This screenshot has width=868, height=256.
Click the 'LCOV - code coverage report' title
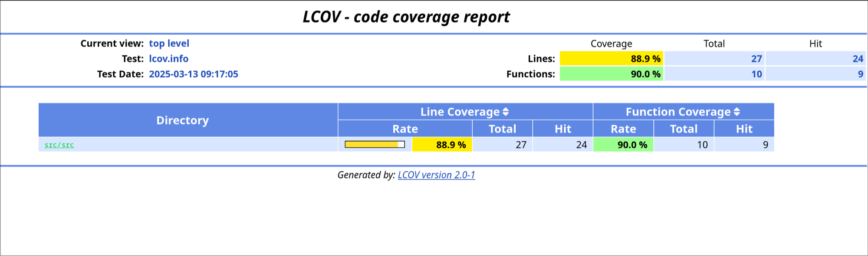[x=406, y=17]
